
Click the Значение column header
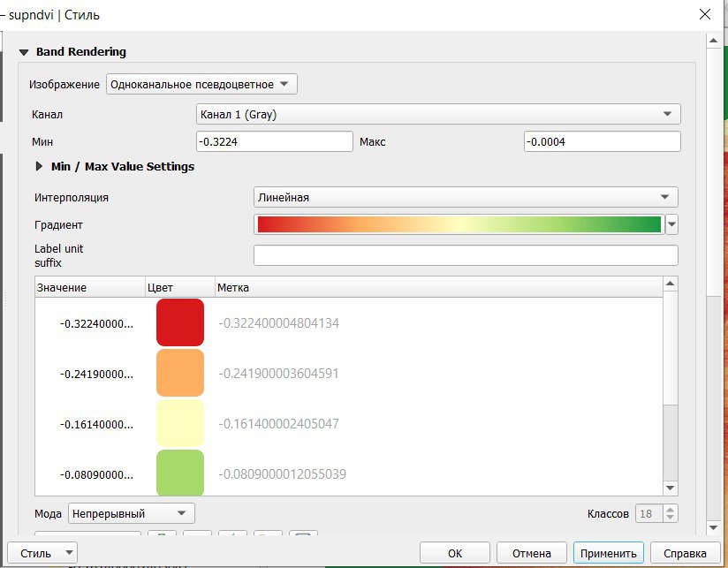click(x=90, y=288)
